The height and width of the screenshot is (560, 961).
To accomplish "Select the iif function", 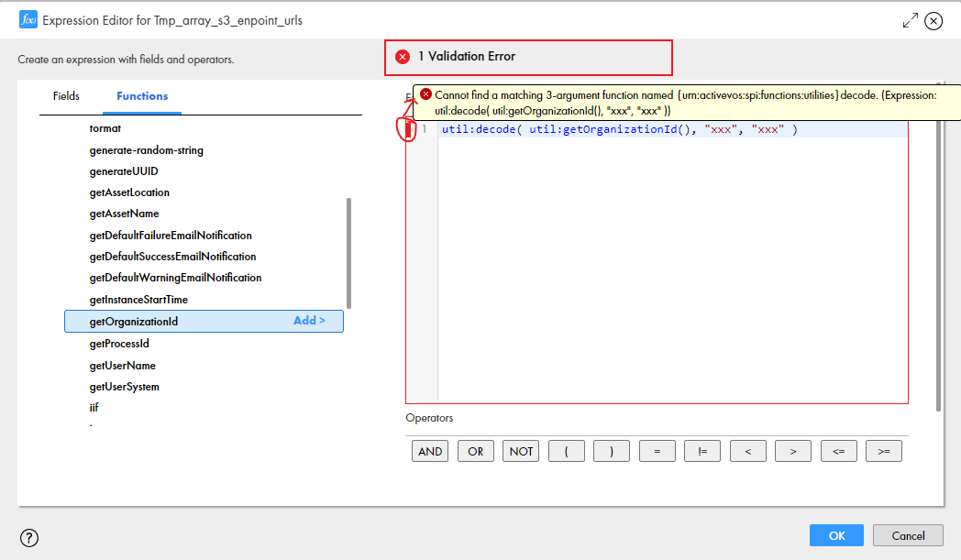I will [94, 408].
